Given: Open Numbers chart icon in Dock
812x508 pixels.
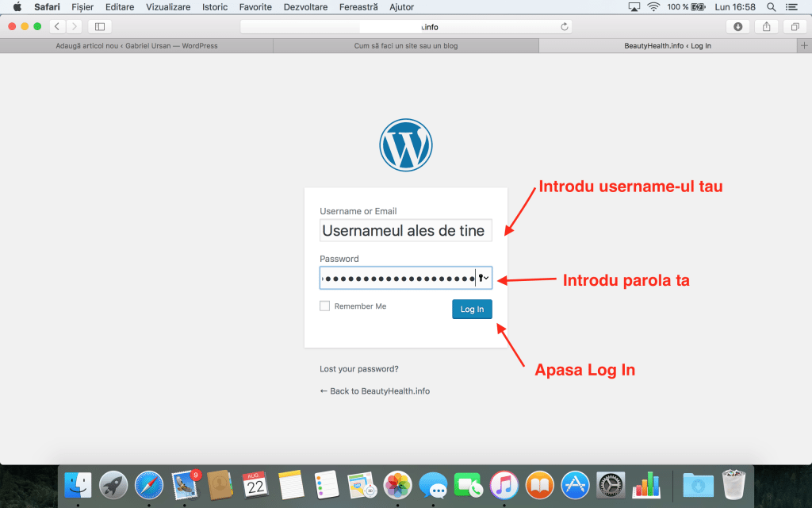Looking at the screenshot, I should 646,486.
